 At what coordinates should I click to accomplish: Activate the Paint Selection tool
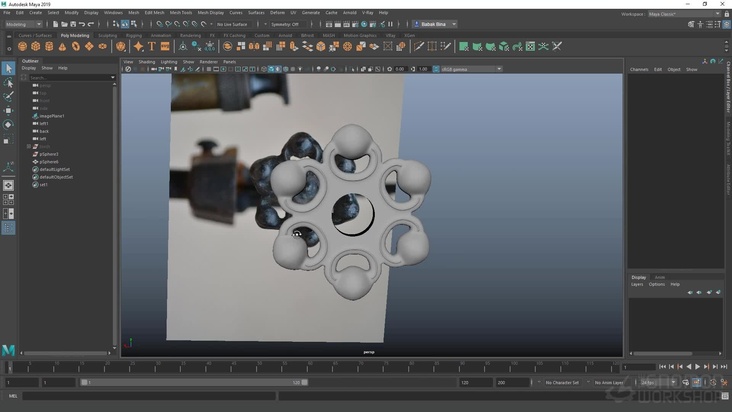(x=8, y=97)
